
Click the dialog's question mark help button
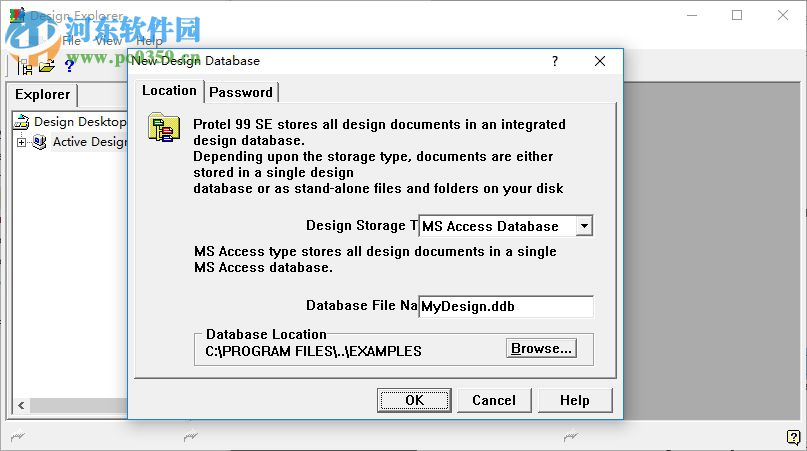pos(555,61)
